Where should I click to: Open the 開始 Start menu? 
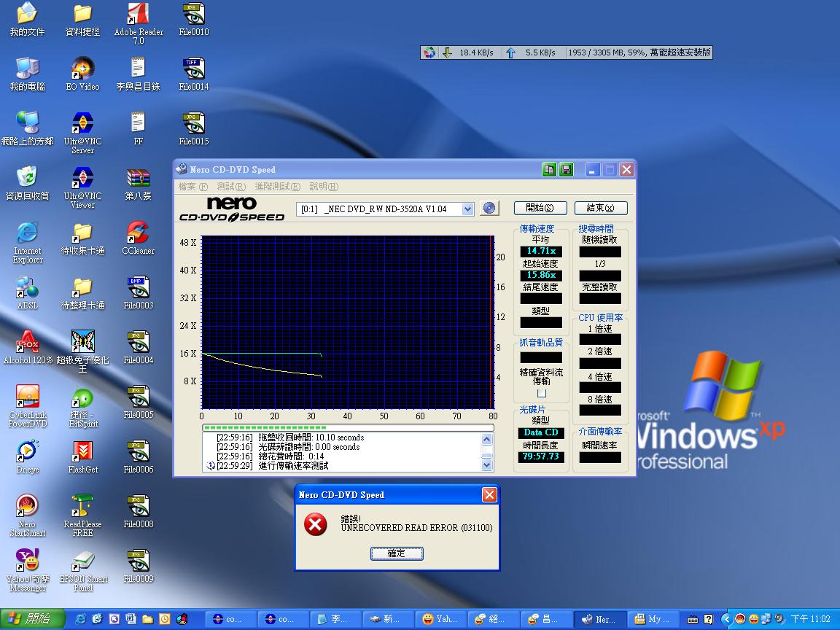(x=32, y=619)
